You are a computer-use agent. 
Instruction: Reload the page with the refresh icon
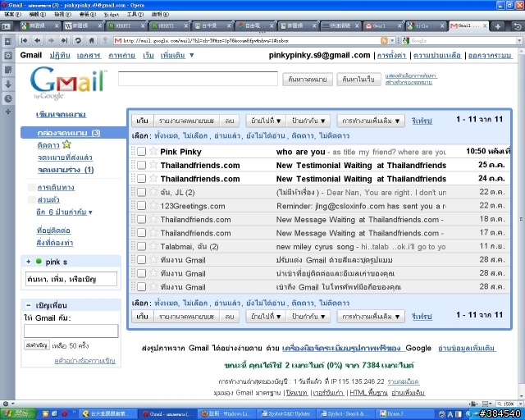78,40
